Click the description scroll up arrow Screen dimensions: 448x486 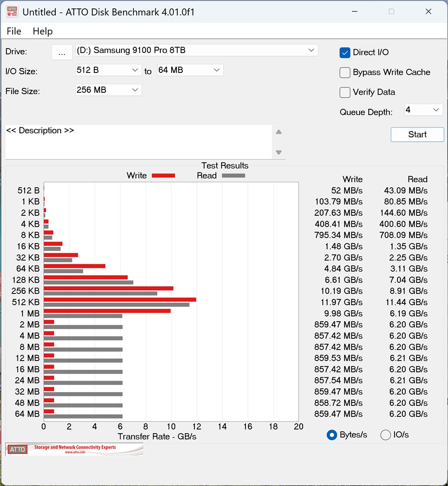tap(278, 132)
